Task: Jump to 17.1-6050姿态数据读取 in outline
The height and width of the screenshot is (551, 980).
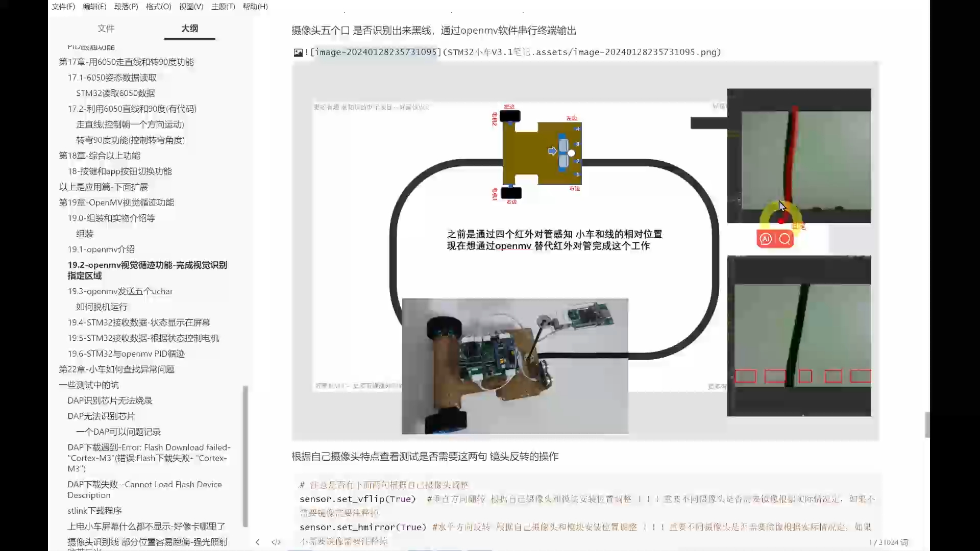Action: pos(112,78)
